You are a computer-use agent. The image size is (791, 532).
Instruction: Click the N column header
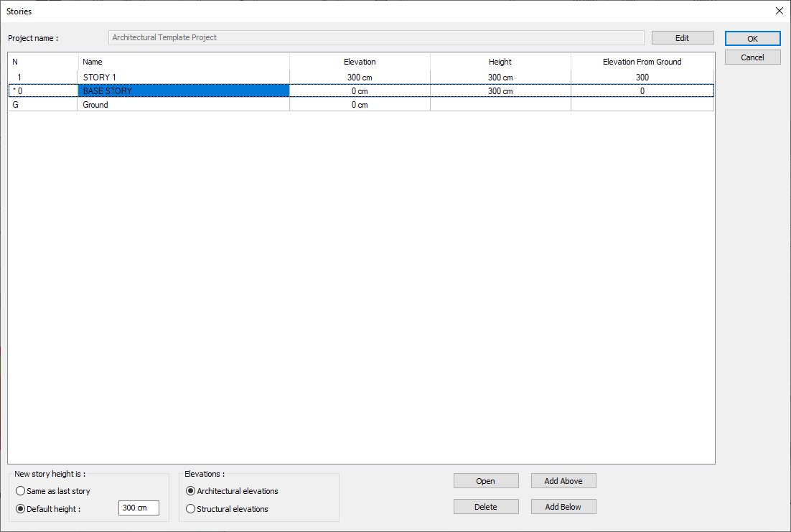[x=43, y=62]
